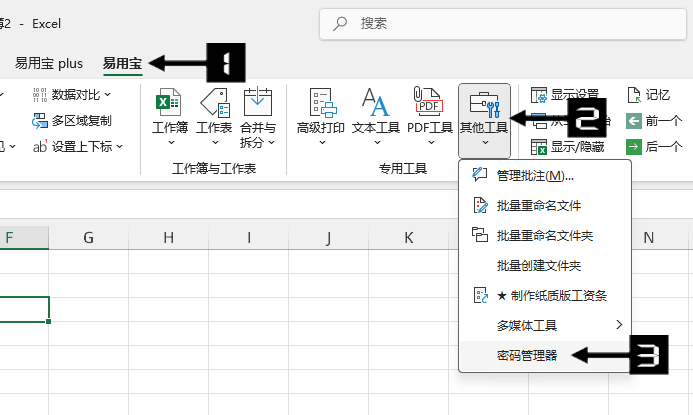Click the 后一个 button label

(x=664, y=146)
